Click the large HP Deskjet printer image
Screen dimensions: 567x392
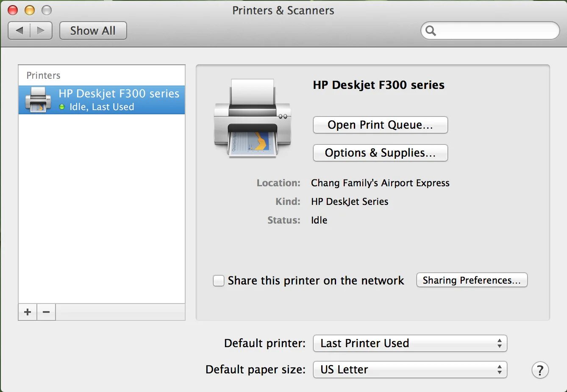253,118
